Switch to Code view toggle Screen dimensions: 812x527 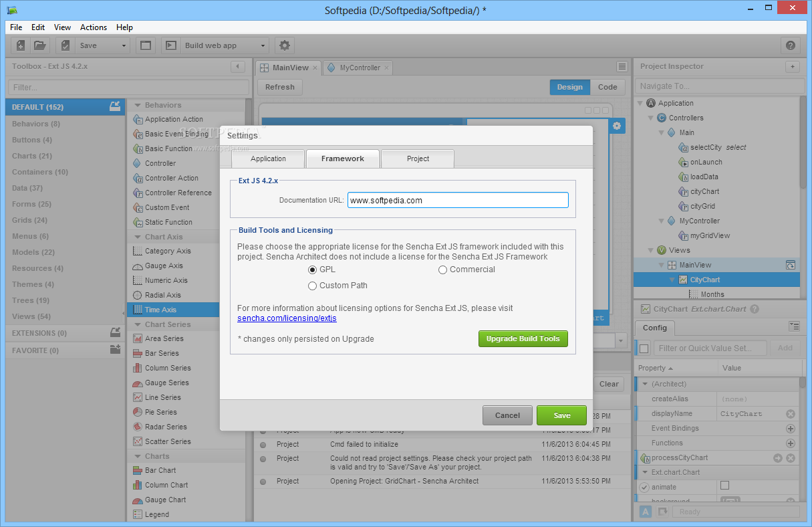[x=607, y=87]
